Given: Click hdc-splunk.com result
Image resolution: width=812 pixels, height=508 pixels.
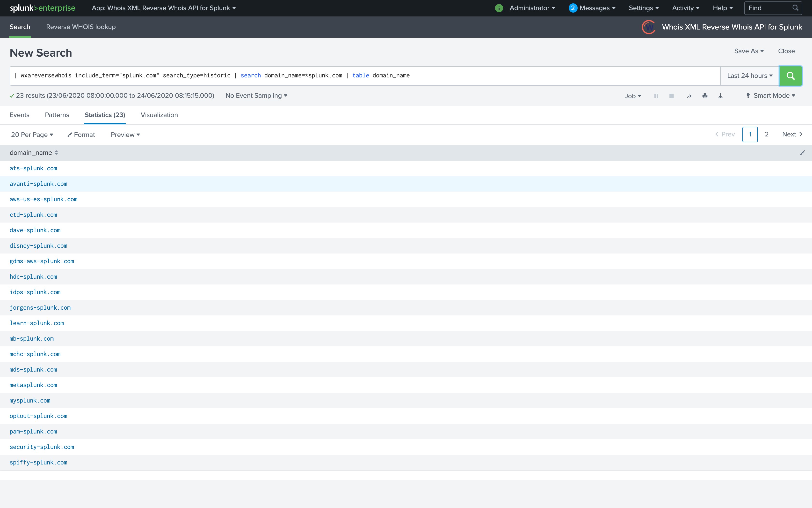Looking at the screenshot, I should 33,276.
